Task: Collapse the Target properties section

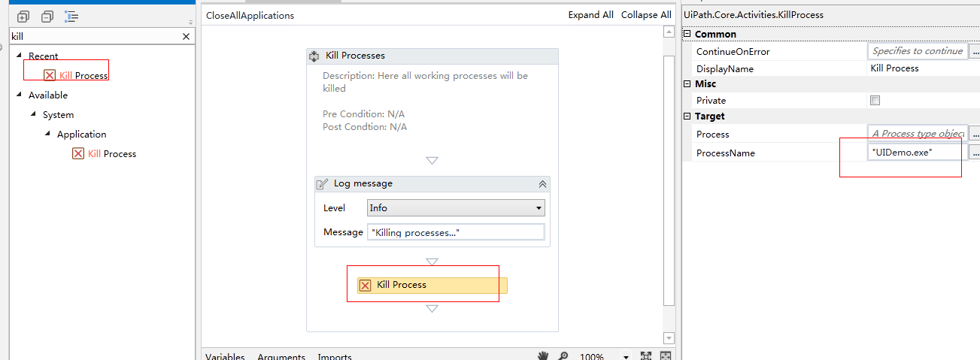Action: pos(687,116)
